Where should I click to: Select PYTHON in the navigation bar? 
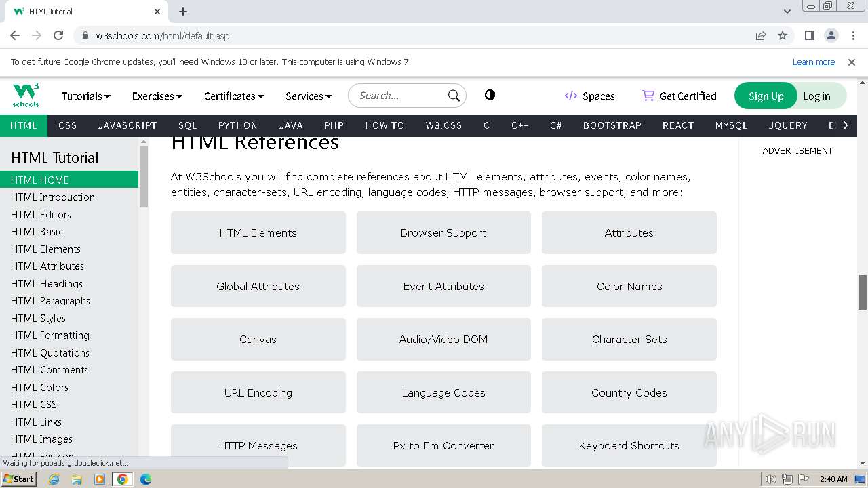(238, 125)
